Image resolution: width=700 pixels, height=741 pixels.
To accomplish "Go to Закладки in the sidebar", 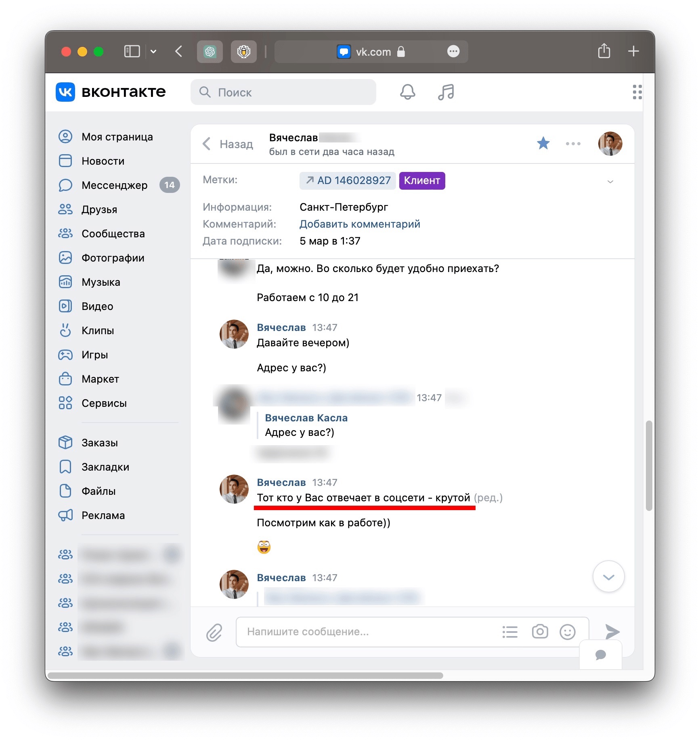I will [x=105, y=467].
